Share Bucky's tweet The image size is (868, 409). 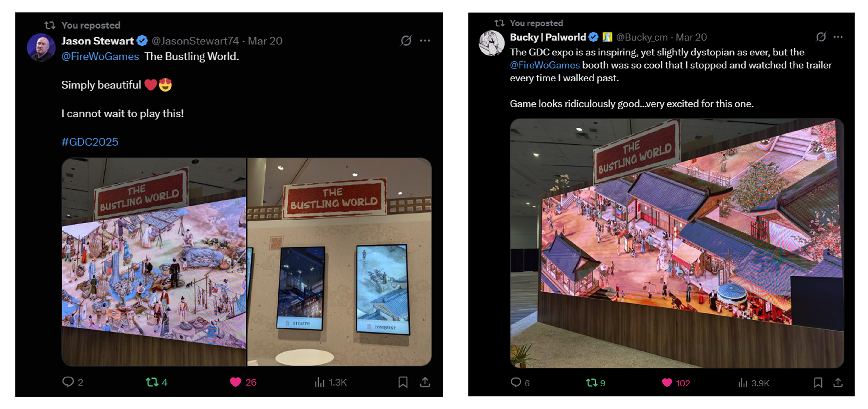click(838, 383)
